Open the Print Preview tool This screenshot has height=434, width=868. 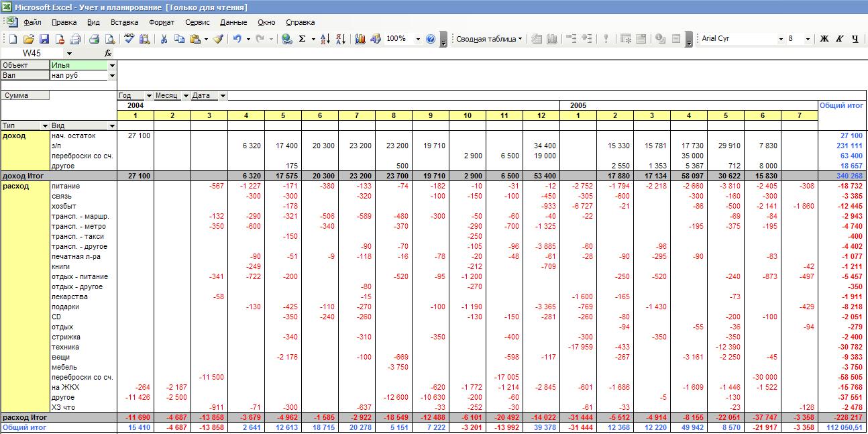pos(110,39)
